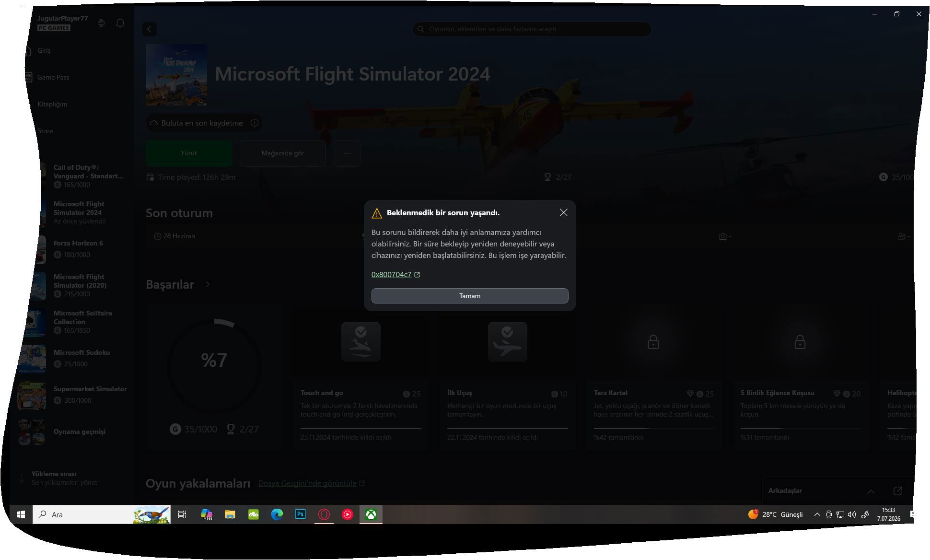Viewport: 930px width, 560px height.
Task: Open File Explorer from the taskbar
Action: click(230, 514)
